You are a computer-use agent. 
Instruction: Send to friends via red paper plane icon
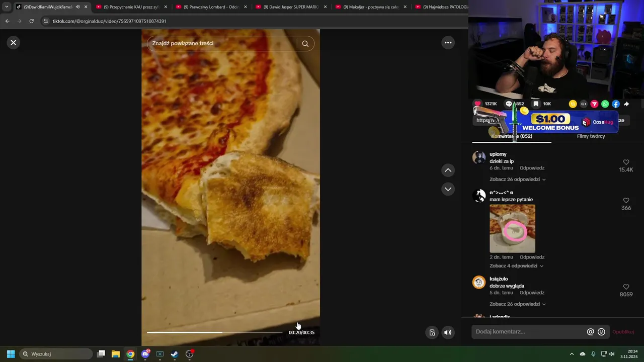click(594, 104)
